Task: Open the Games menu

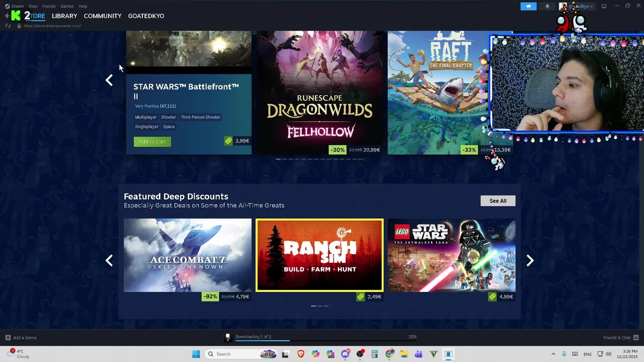Action: click(x=67, y=6)
